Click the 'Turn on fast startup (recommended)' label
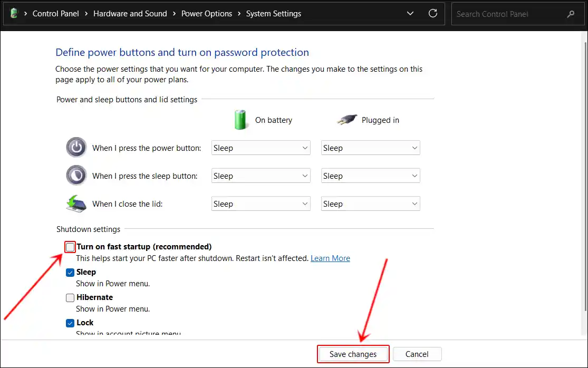Image resolution: width=588 pixels, height=368 pixels. (x=144, y=247)
